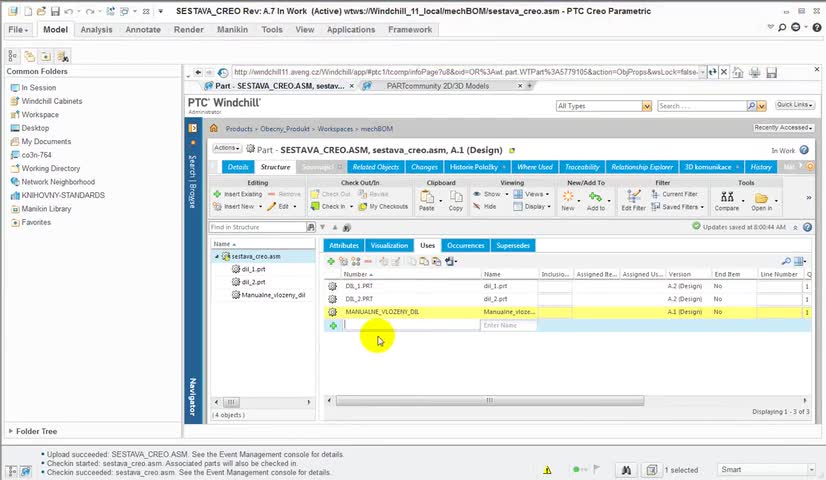Click the green plus add icon in Uses toolbar
826x480 pixels.
click(x=331, y=261)
